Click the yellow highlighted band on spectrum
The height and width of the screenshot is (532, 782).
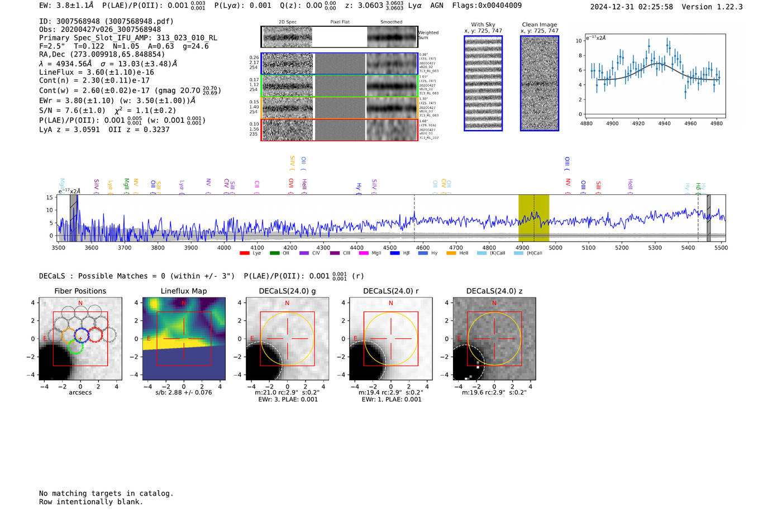point(533,218)
